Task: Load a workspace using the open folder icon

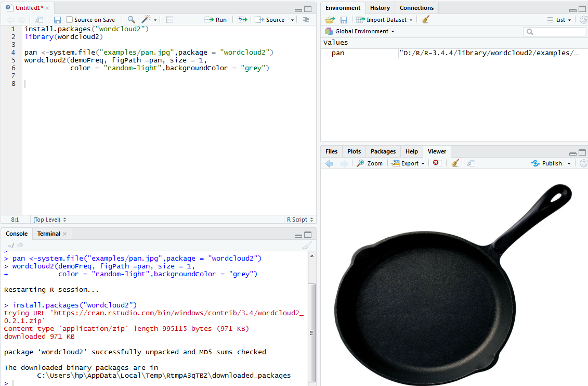Action: coord(330,20)
